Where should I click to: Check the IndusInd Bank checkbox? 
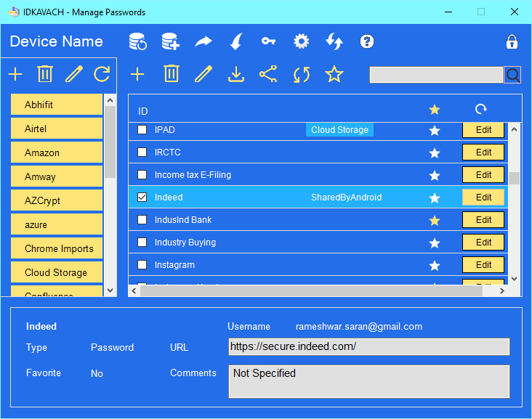click(142, 220)
